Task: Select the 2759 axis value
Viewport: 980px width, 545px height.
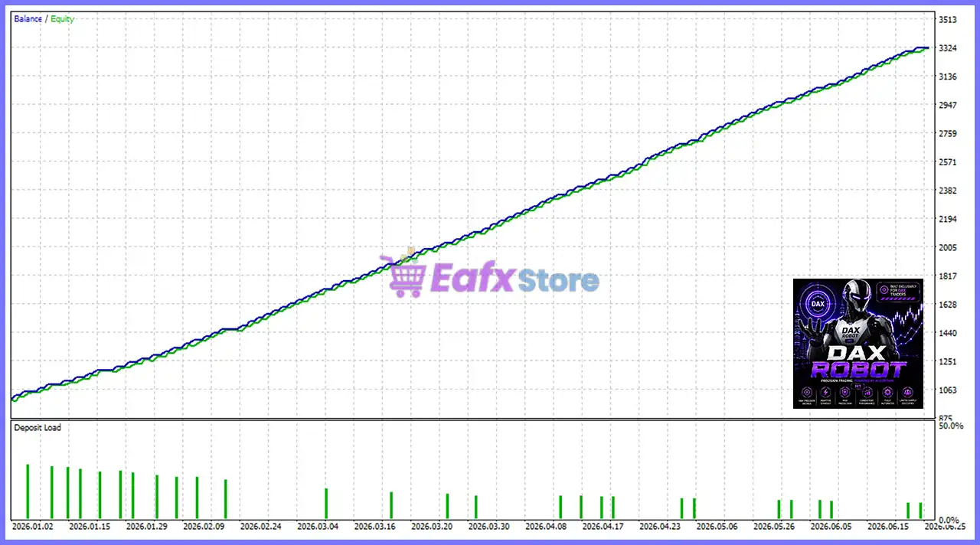Action: pos(948,134)
